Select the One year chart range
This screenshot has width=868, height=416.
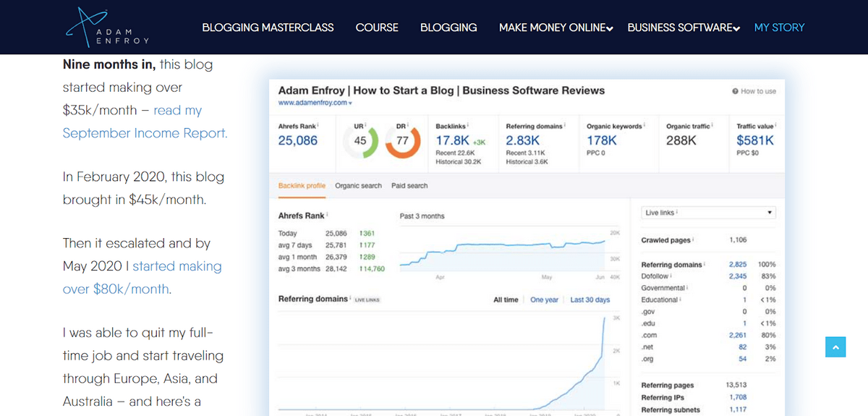click(544, 300)
